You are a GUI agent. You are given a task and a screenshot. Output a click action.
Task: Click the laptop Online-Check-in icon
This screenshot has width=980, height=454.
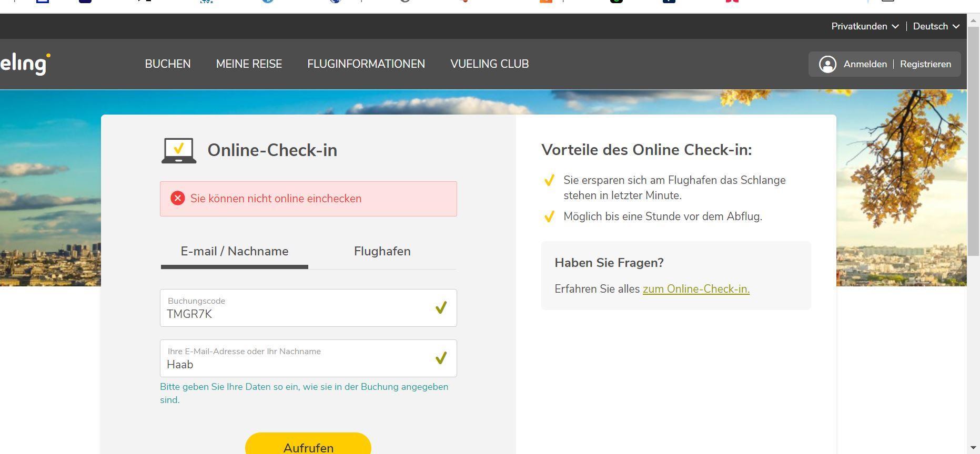[x=179, y=150]
